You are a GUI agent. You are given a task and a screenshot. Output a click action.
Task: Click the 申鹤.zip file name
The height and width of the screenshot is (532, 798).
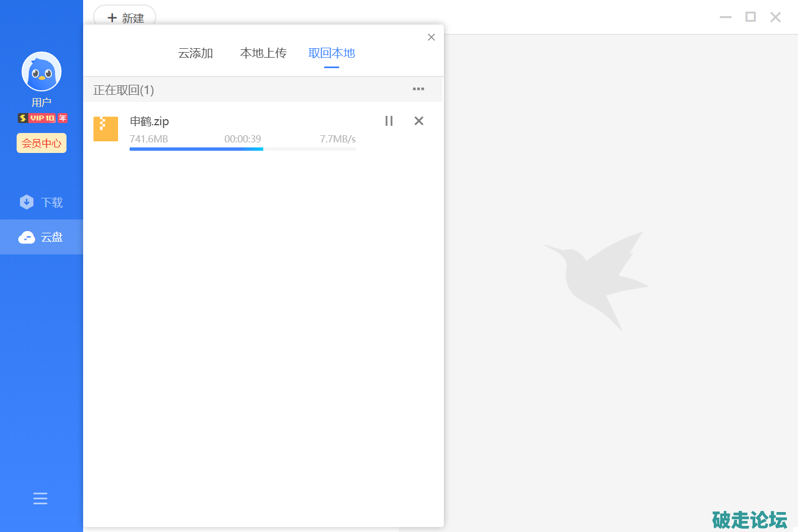pyautogui.click(x=150, y=121)
